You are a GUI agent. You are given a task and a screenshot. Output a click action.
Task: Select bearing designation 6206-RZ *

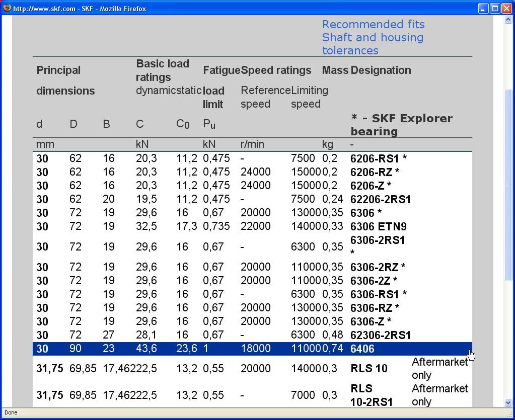[375, 172]
